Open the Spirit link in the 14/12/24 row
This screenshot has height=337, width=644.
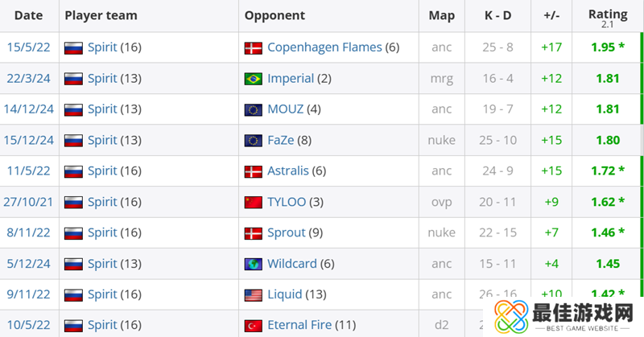102,109
